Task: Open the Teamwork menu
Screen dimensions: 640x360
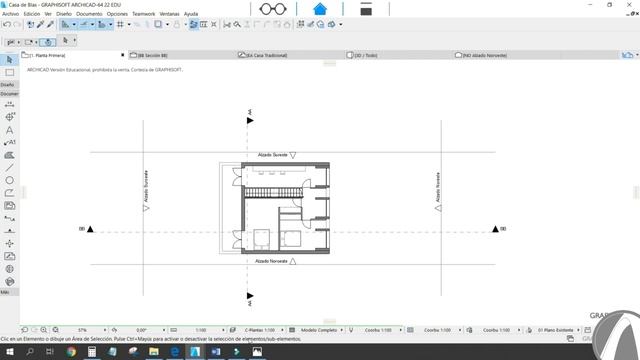Action: pyautogui.click(x=144, y=14)
